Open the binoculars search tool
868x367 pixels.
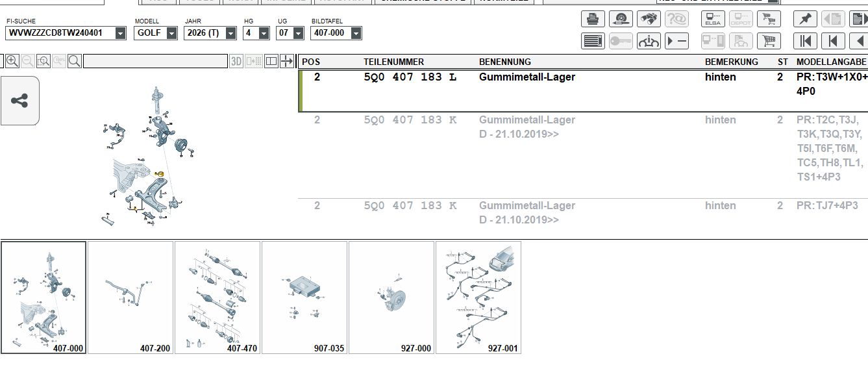649,19
